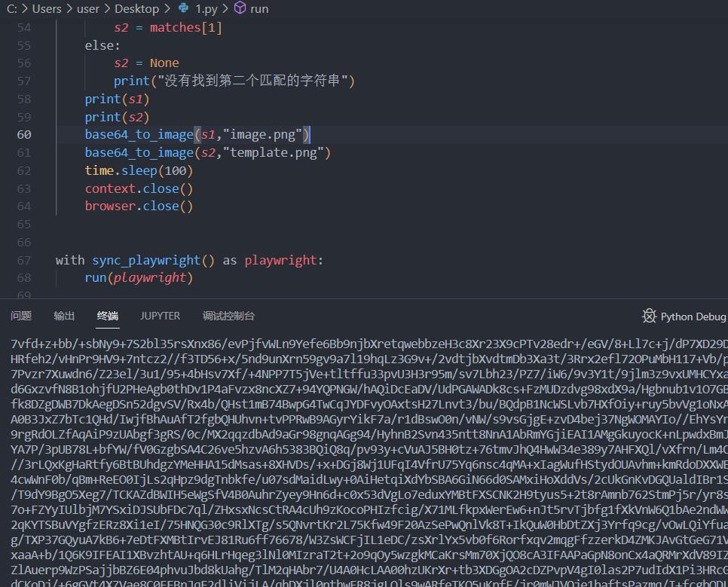Open the C: drive breadcrumb

click(x=12, y=9)
